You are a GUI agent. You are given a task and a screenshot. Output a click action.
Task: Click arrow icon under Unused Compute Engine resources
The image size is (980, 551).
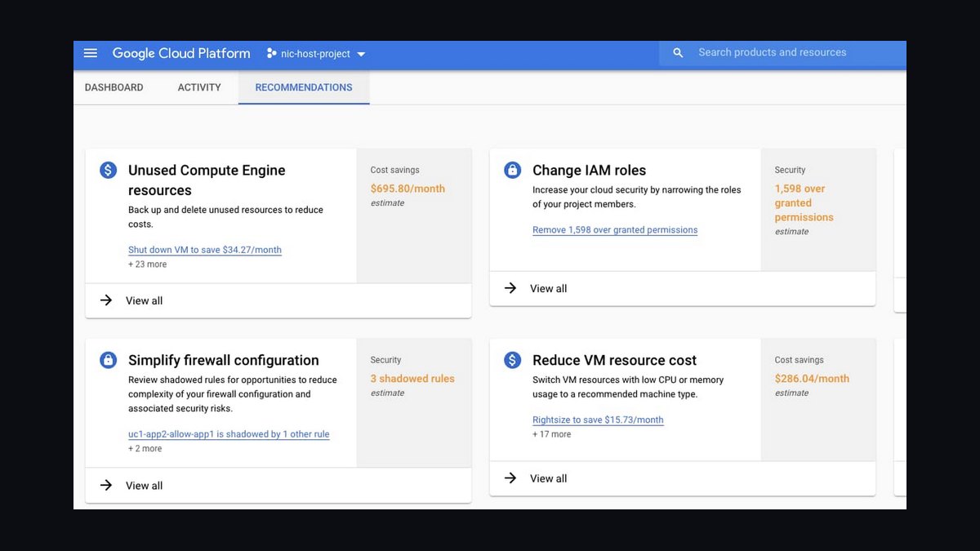point(106,300)
